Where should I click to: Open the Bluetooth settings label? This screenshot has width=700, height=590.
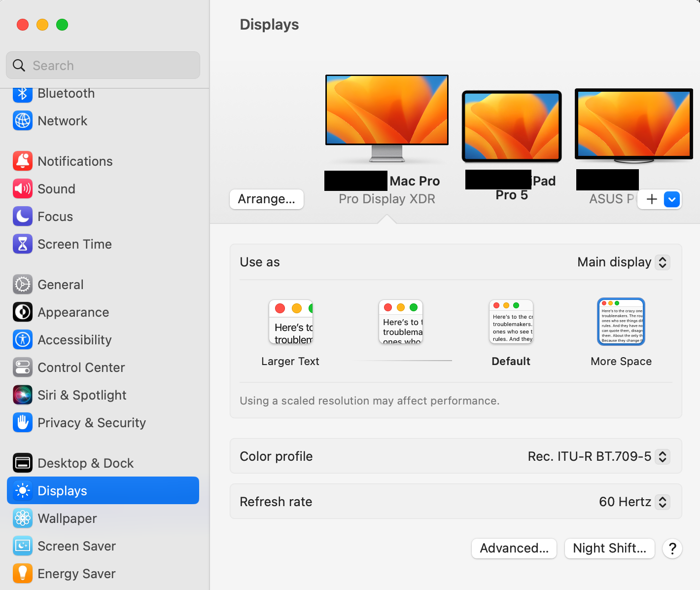66,94
